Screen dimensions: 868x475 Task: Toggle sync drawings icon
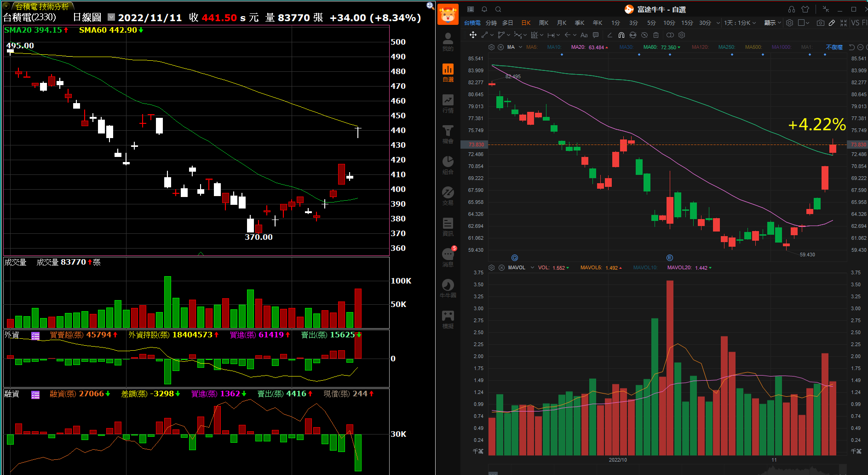click(x=633, y=35)
